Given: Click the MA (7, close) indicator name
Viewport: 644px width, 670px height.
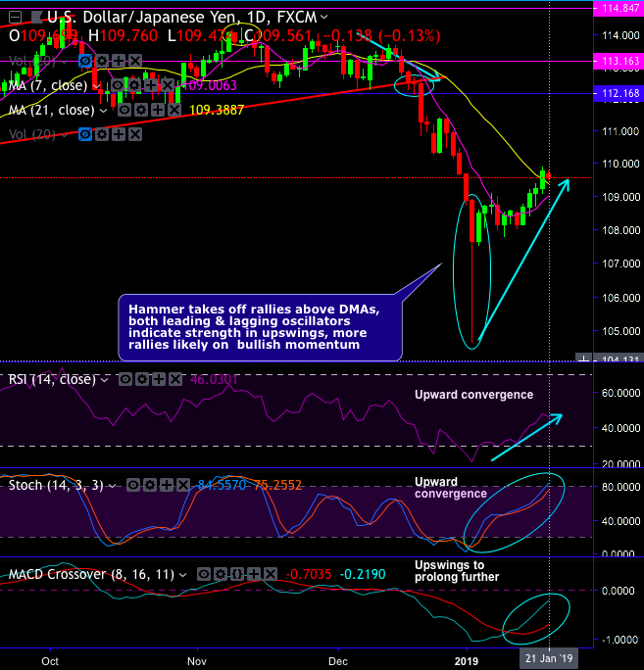Looking at the screenshot, I should tap(48, 85).
